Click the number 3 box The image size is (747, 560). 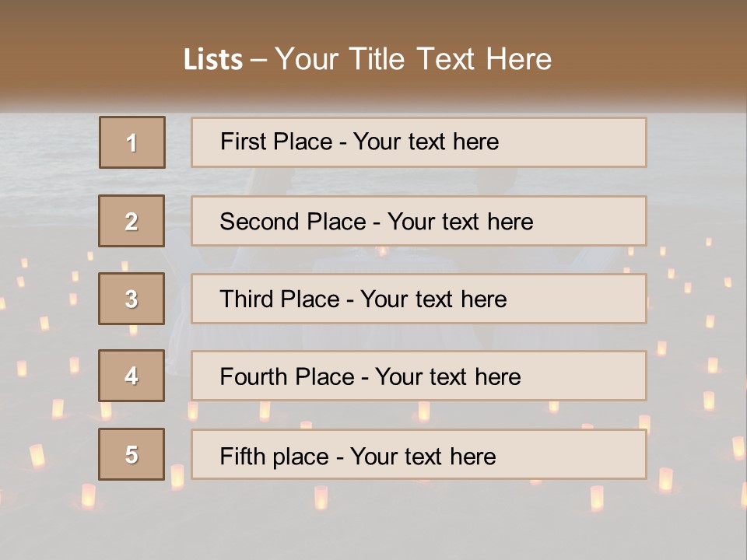point(132,299)
